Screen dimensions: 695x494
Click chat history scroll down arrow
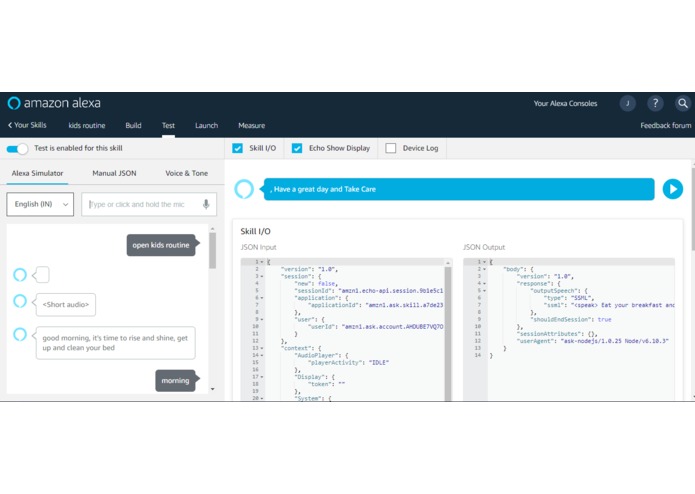[213, 389]
